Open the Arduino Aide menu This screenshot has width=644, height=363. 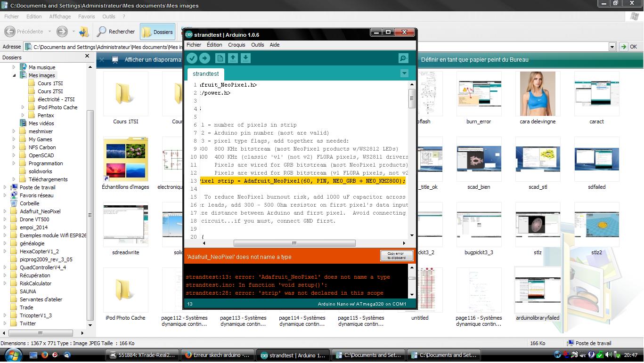click(274, 45)
